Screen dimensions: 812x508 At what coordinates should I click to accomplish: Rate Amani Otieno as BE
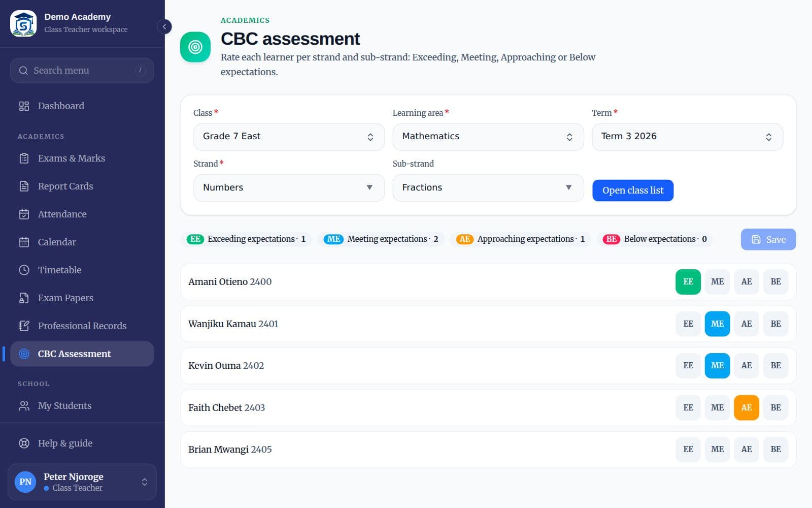776,282
